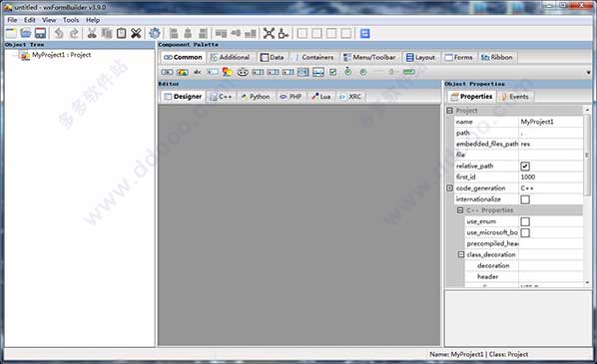Click the Copy toolbar icon
Viewport: 597px width, 364px height.
(107, 33)
